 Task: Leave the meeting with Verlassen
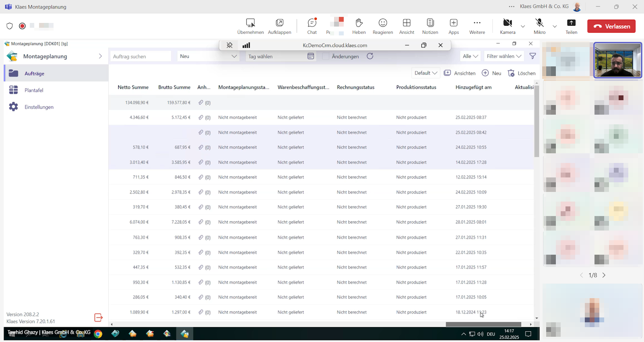coord(611,26)
